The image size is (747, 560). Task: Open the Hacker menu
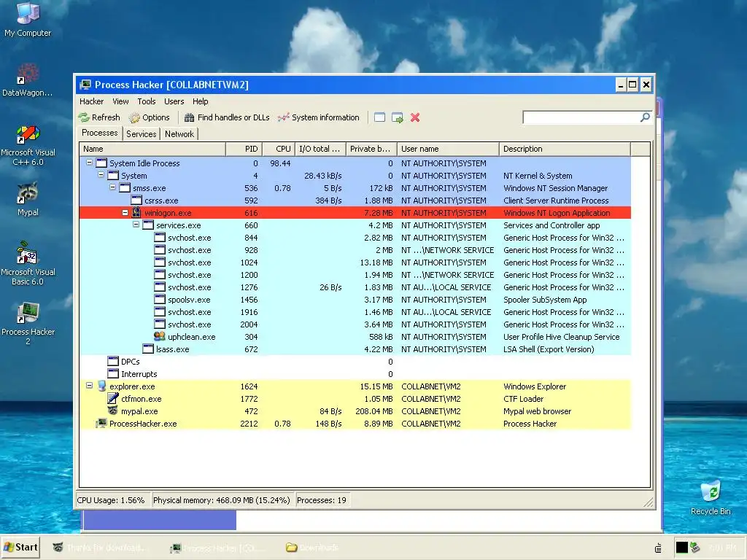pos(91,101)
